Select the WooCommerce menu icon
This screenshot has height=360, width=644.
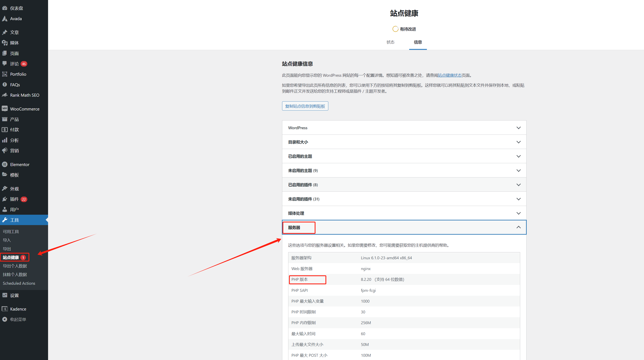coord(5,108)
